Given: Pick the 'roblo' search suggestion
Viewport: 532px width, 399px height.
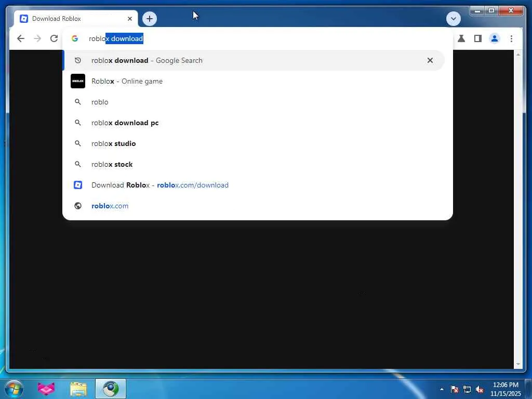Looking at the screenshot, I should [254, 102].
